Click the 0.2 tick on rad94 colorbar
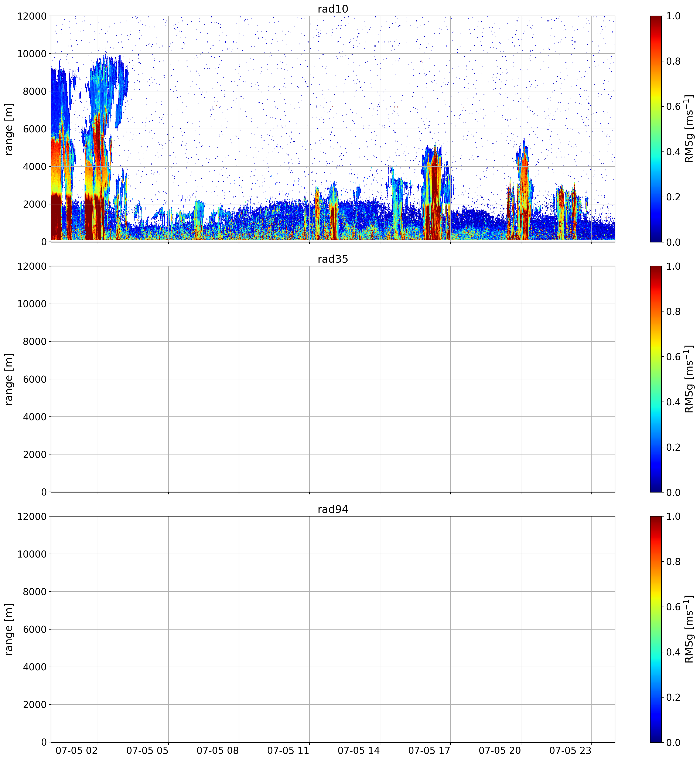Viewport: 700px width, 760px height. point(673,698)
